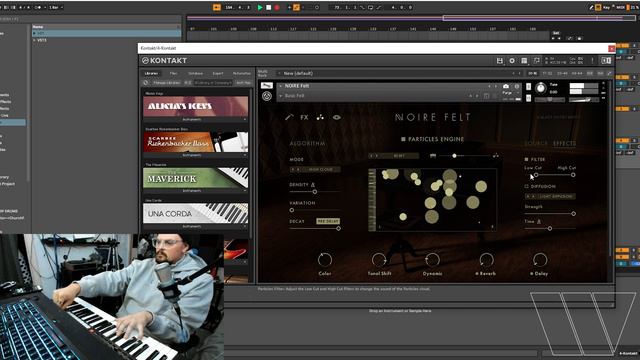Viewport: 640px width, 360px height.
Task: Click the workspace layout icon in Kontakt header
Action: tap(524, 61)
